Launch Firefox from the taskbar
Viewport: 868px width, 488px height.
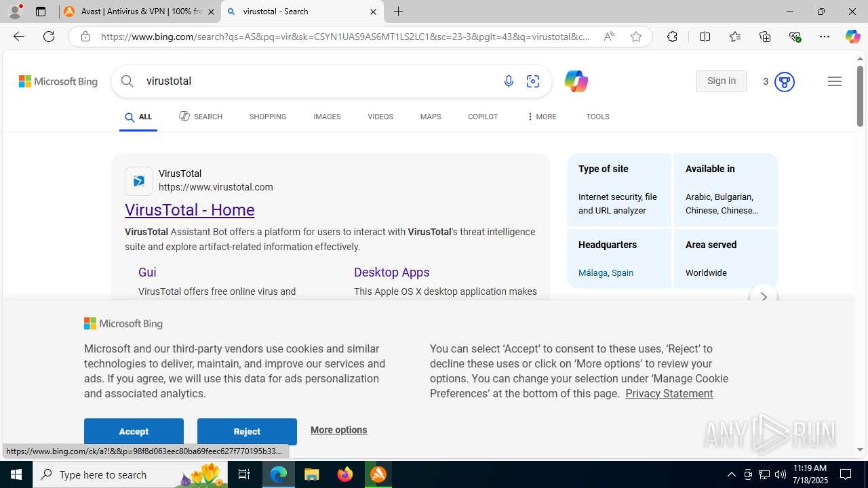click(x=345, y=474)
